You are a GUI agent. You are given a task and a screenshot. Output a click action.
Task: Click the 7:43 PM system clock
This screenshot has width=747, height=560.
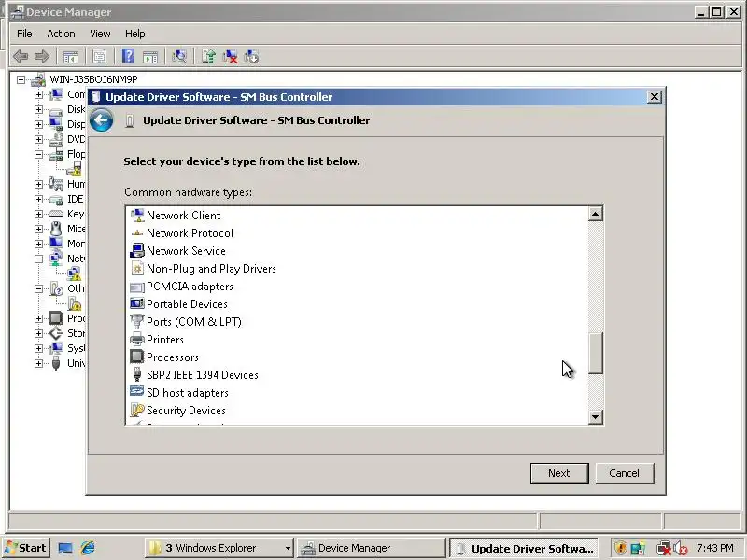coord(715,548)
